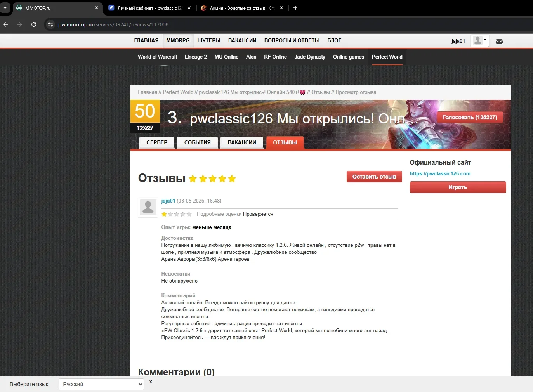533x392 pixels.
Task: Open the MMORPG menu item
Action: 178,40
